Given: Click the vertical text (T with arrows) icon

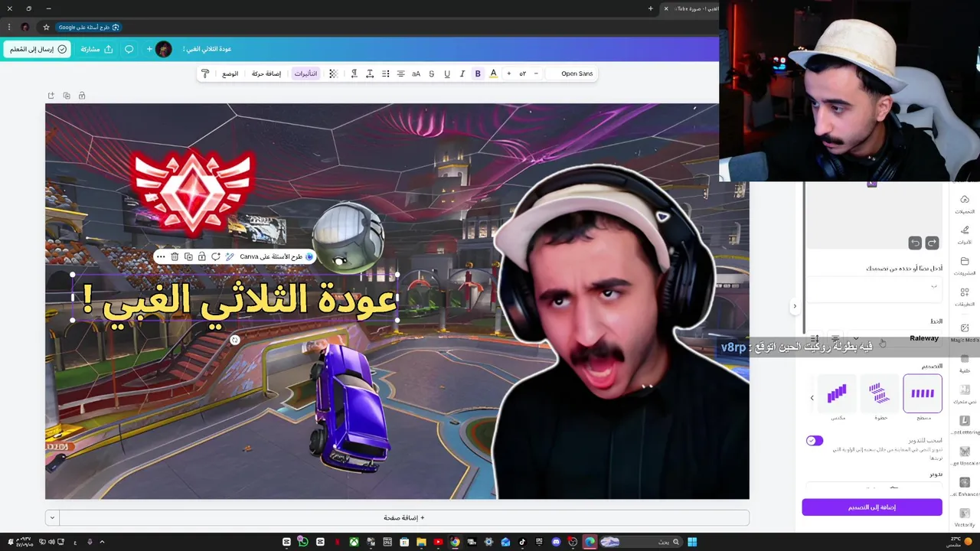Looking at the screenshot, I should click(370, 73).
